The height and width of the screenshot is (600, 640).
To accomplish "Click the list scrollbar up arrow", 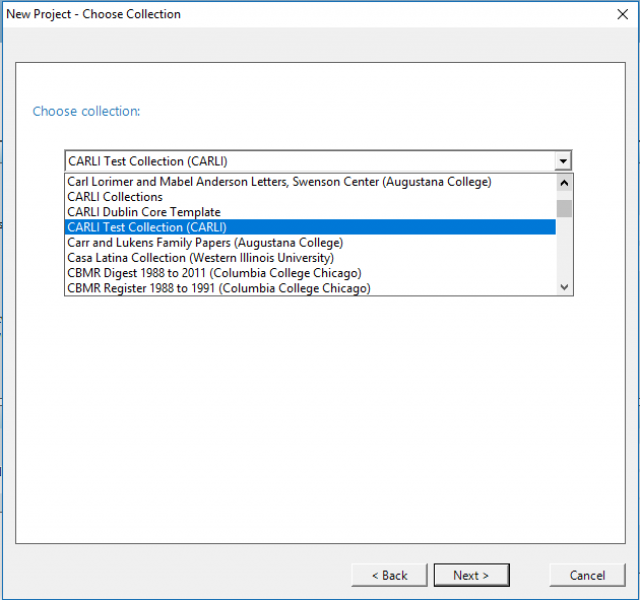I will coord(564,182).
